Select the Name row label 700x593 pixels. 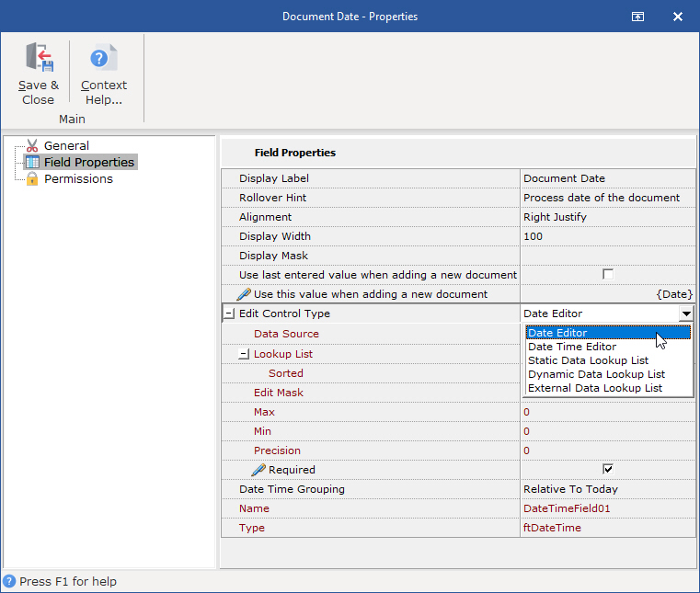tap(254, 508)
